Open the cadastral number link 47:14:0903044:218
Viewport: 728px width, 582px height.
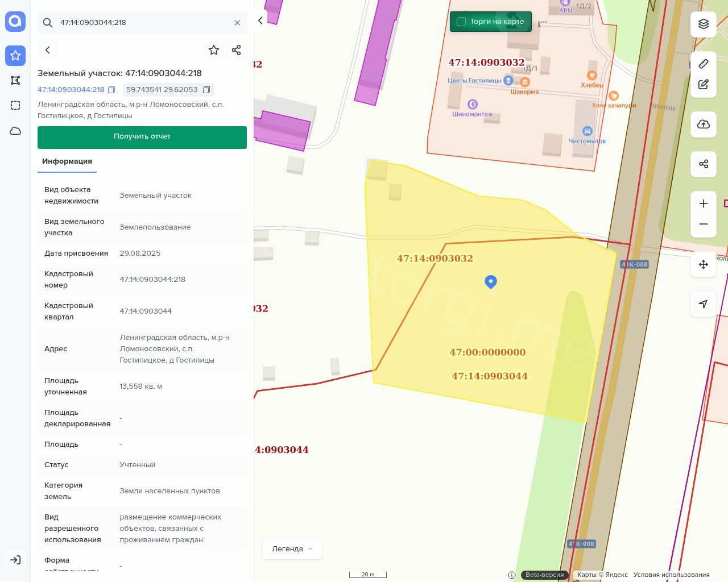tap(71, 90)
